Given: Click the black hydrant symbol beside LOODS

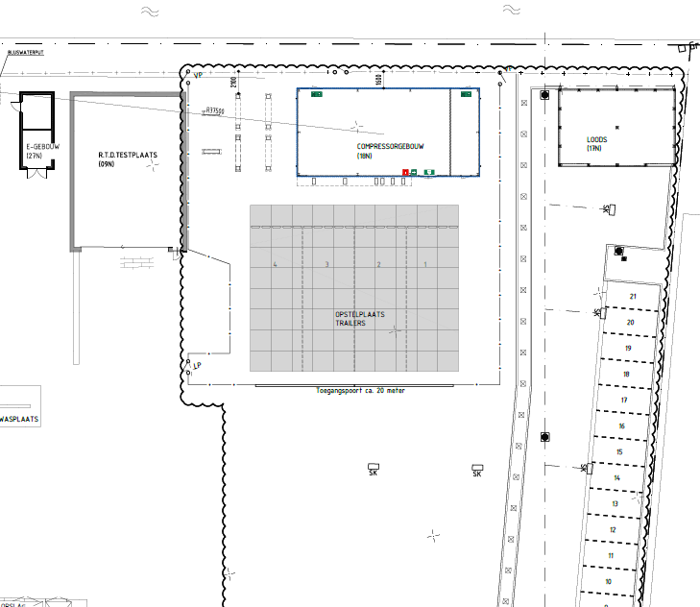Looking at the screenshot, I should click(544, 95).
